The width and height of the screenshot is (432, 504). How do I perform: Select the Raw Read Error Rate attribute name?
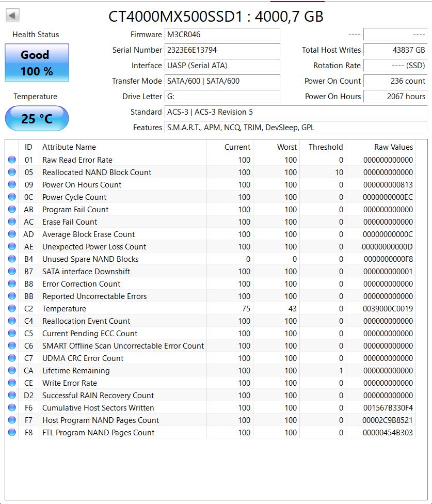pos(77,160)
